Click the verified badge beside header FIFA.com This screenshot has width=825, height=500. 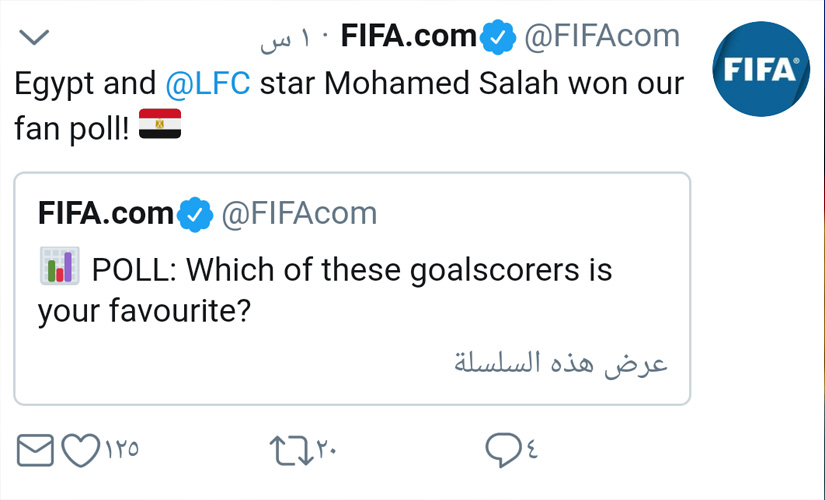point(497,38)
